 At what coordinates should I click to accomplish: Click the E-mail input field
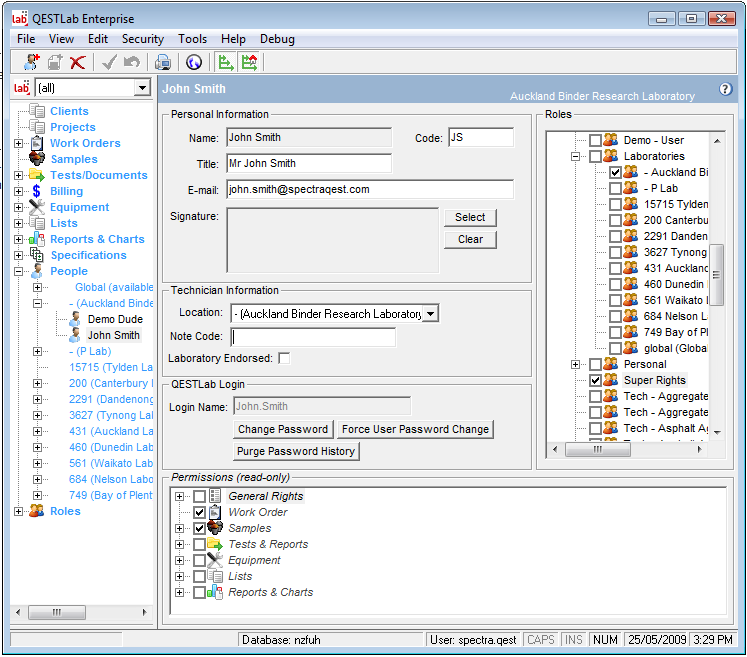(369, 189)
